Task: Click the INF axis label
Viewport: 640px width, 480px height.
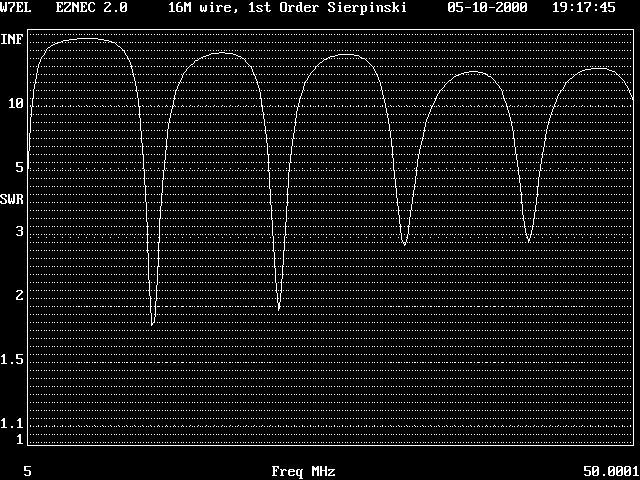Action: [12, 40]
